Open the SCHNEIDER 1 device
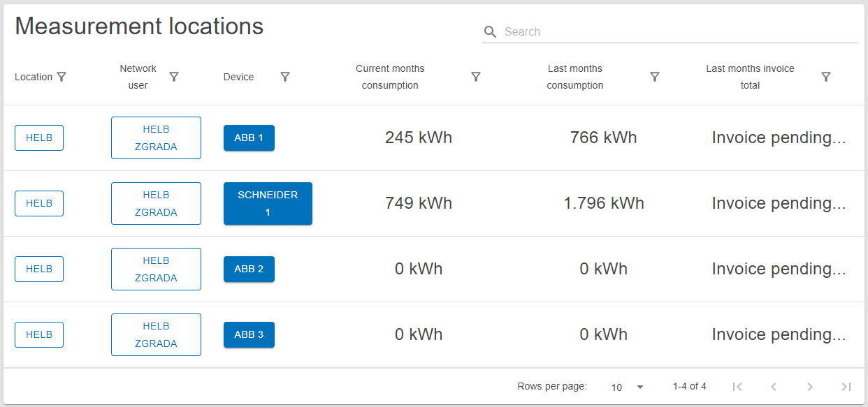Screen dimensions: 868x407 tap(268, 204)
